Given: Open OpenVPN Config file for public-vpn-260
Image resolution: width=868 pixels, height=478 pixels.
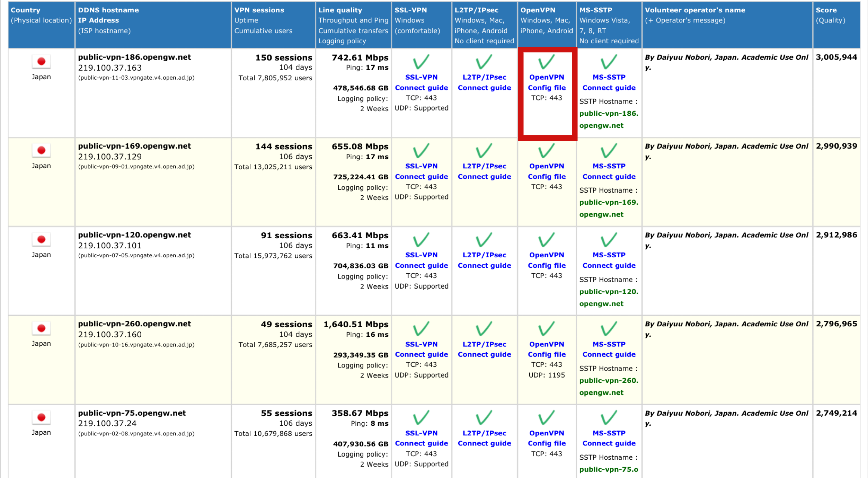Looking at the screenshot, I should pos(547,350).
